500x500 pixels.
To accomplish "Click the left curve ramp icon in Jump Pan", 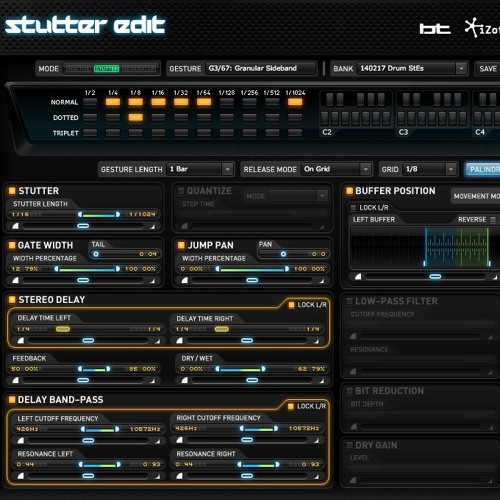I will pyautogui.click(x=184, y=280).
